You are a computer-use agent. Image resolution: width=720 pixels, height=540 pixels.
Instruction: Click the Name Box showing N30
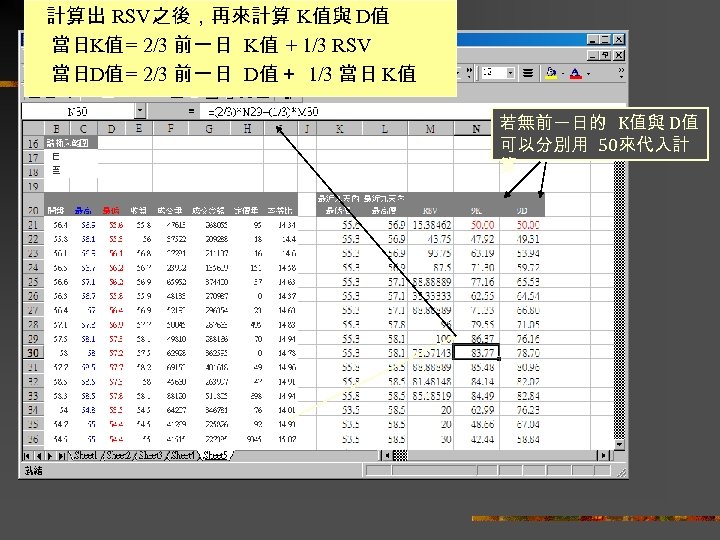[78, 111]
